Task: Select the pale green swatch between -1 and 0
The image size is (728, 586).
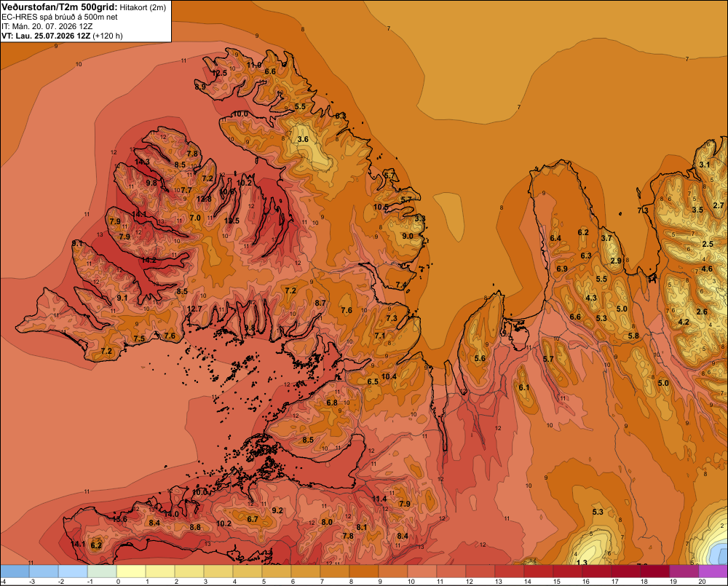Action: (x=102, y=571)
